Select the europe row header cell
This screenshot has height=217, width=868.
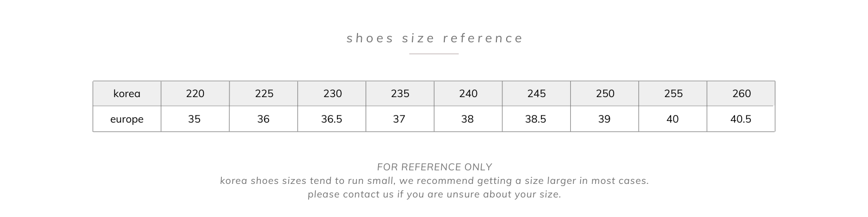click(x=127, y=119)
